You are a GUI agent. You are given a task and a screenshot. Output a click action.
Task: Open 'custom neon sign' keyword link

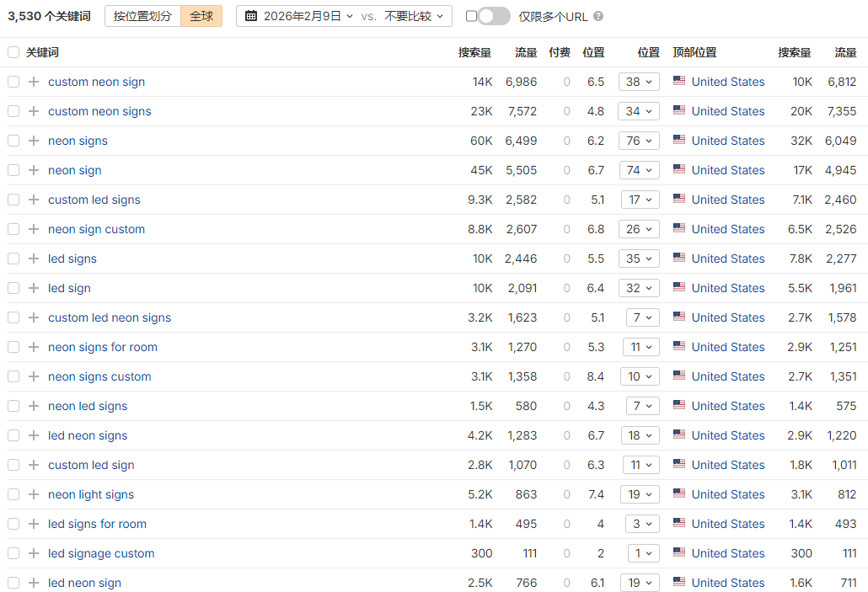[x=96, y=82]
